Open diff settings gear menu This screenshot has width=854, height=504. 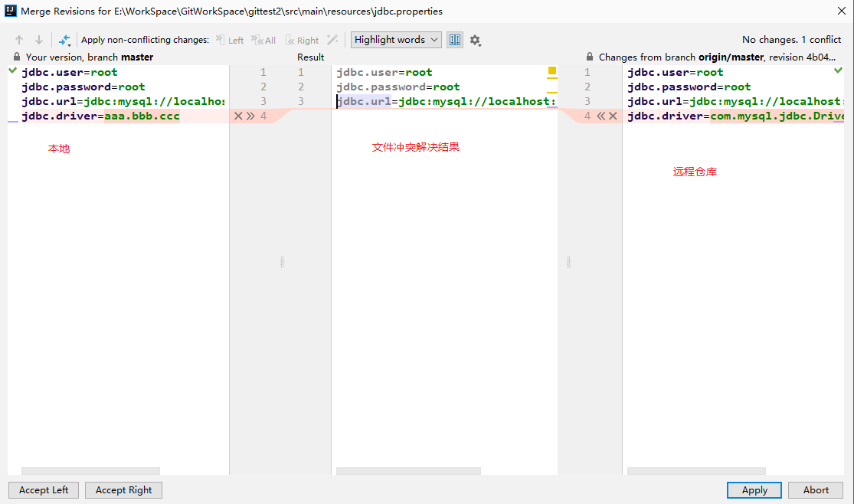[x=476, y=41]
